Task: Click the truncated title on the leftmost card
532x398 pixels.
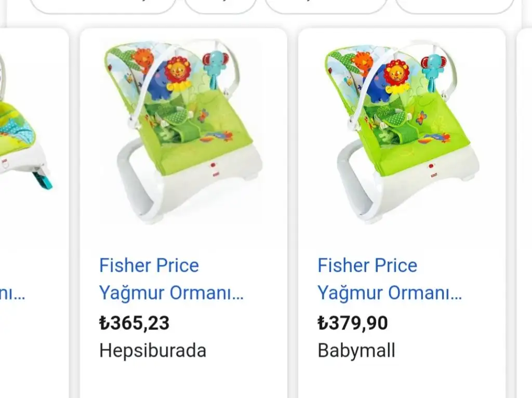Action: pos(12,293)
